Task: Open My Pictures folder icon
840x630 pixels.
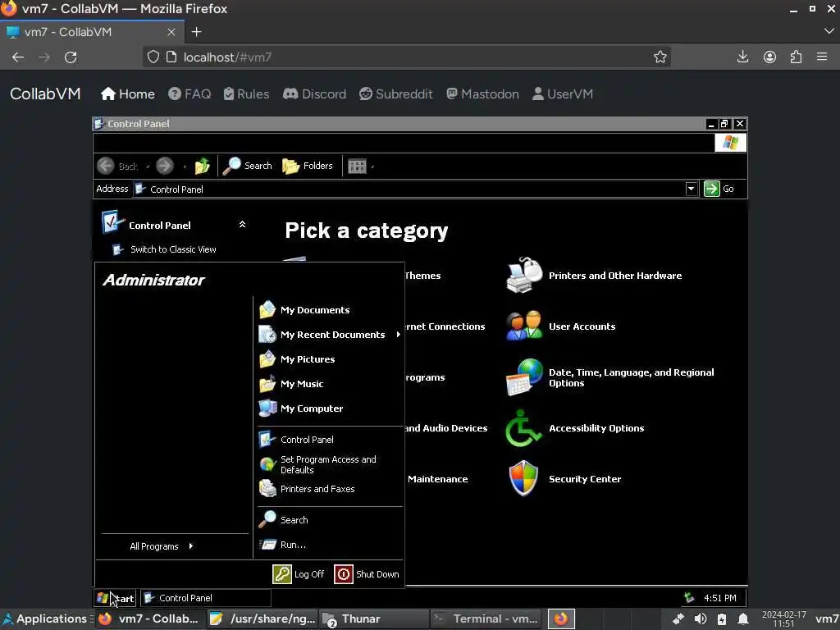Action: coord(267,359)
